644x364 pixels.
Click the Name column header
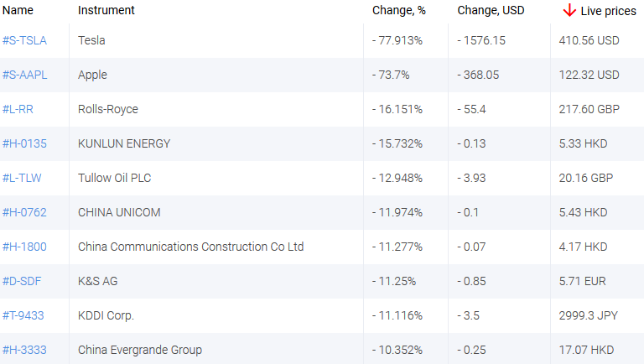[18, 11]
